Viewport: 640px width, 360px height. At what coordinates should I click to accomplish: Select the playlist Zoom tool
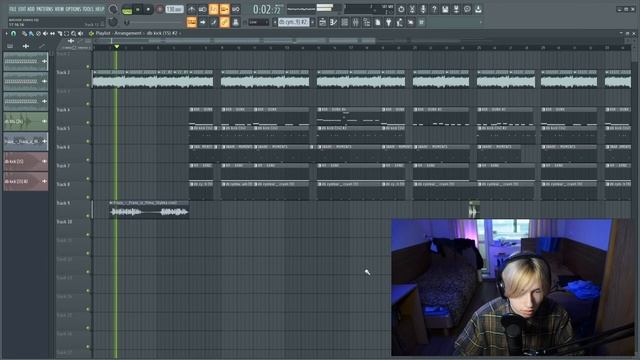click(73, 33)
